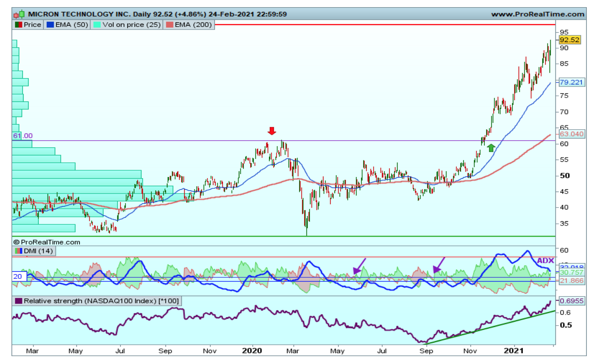Select the green 30.757 DMI value tag
The image size is (594, 364).
572,273
